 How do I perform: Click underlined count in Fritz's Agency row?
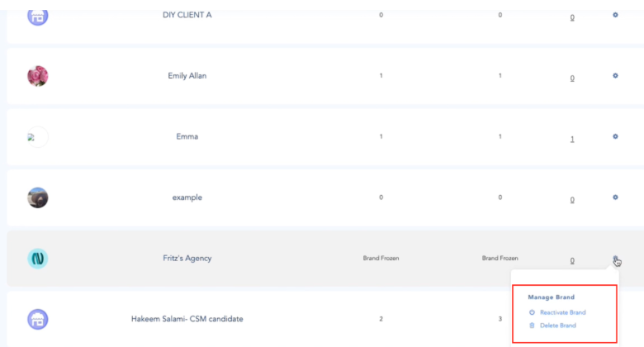572,260
